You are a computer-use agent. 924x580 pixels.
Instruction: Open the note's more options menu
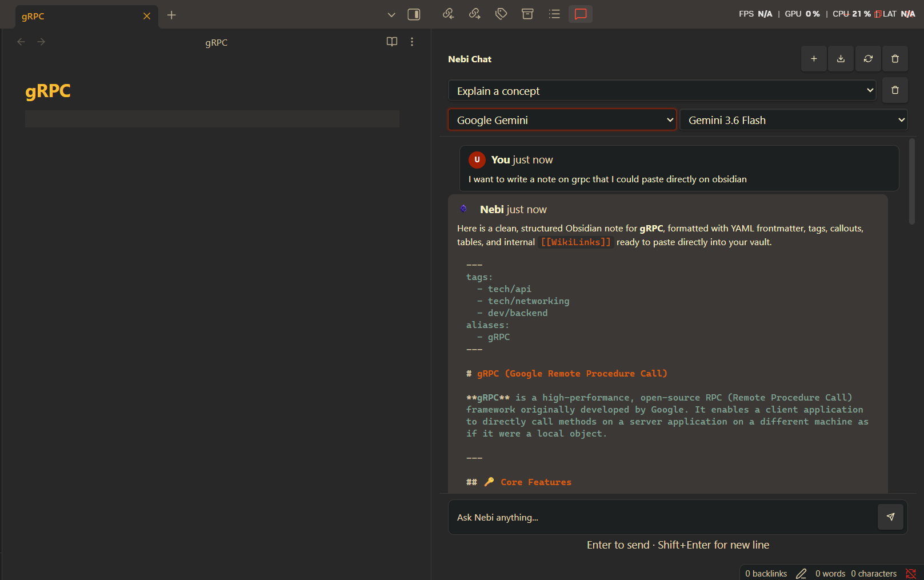tap(412, 42)
